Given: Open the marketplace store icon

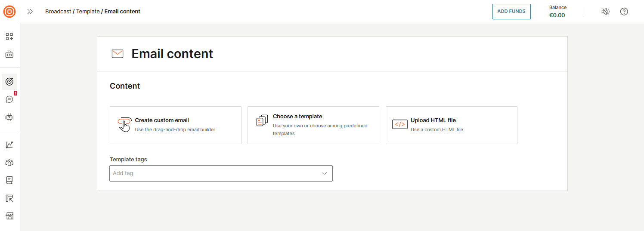Looking at the screenshot, I should coord(9,216).
